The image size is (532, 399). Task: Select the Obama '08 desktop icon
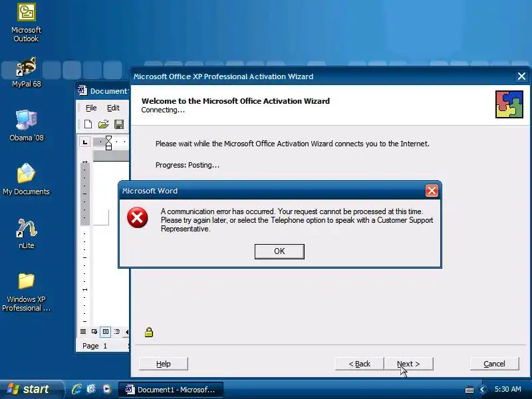[26, 126]
